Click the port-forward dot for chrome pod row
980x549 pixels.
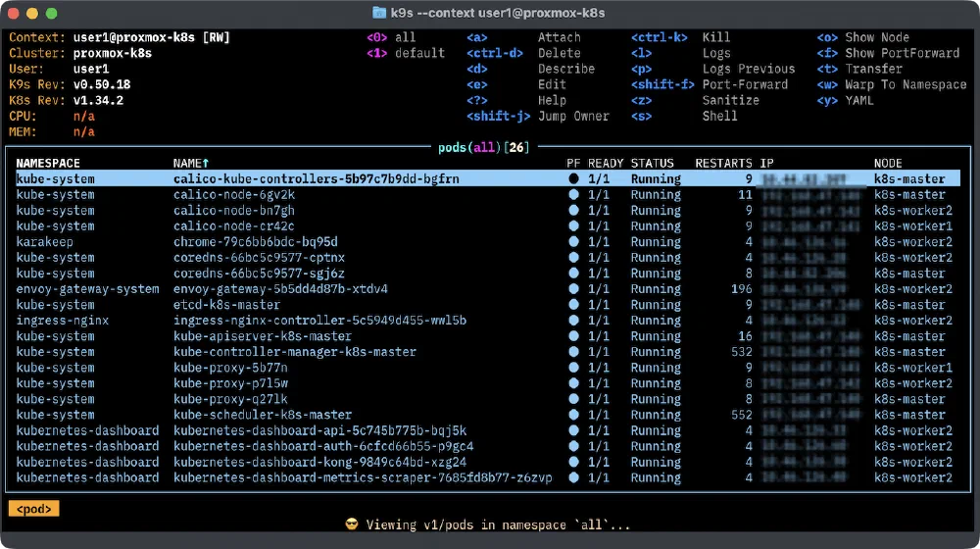tap(573, 242)
